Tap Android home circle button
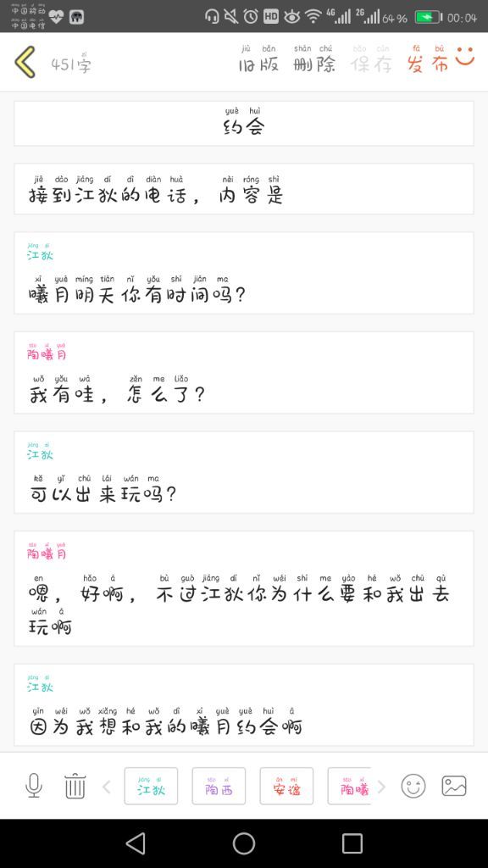Image resolution: width=488 pixels, height=868 pixels. (x=244, y=843)
